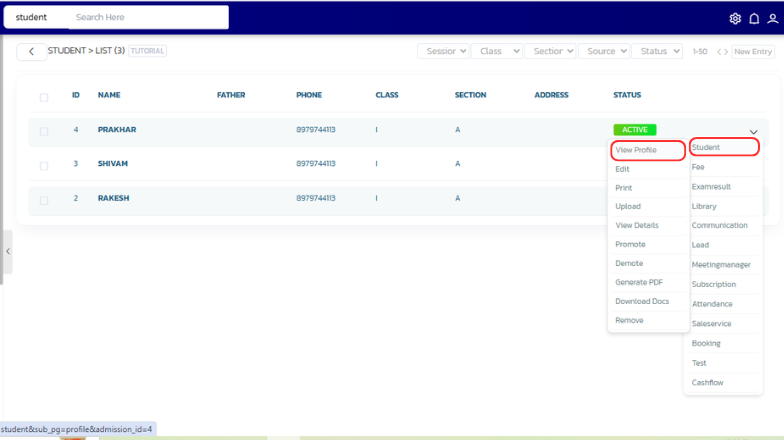Click the CLASS column header
Image resolution: width=784 pixels, height=440 pixels.
[387, 95]
